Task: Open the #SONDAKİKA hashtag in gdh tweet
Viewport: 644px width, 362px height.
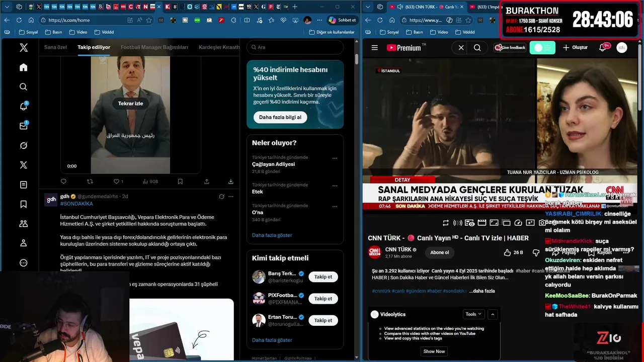Action: tap(76, 204)
